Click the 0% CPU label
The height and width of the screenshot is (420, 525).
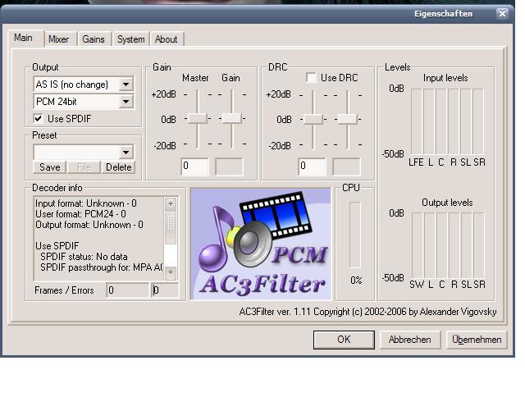356,281
